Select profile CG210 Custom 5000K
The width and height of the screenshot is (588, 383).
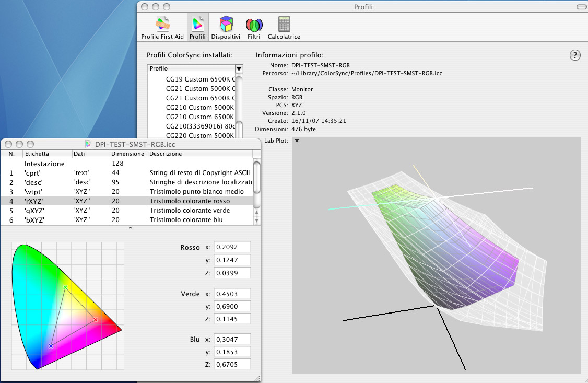coord(192,107)
